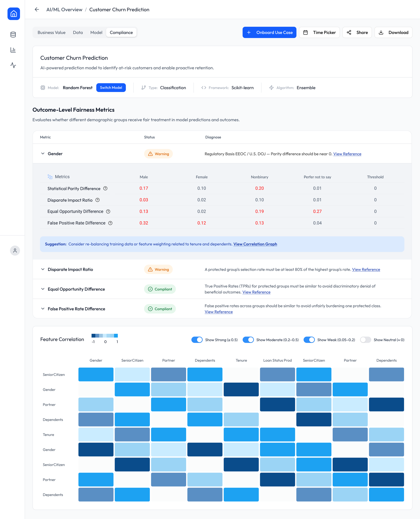Viewport: 420px width, 519px height.
Task: Expand the Equal Opportunity Difference row
Action: click(x=43, y=289)
